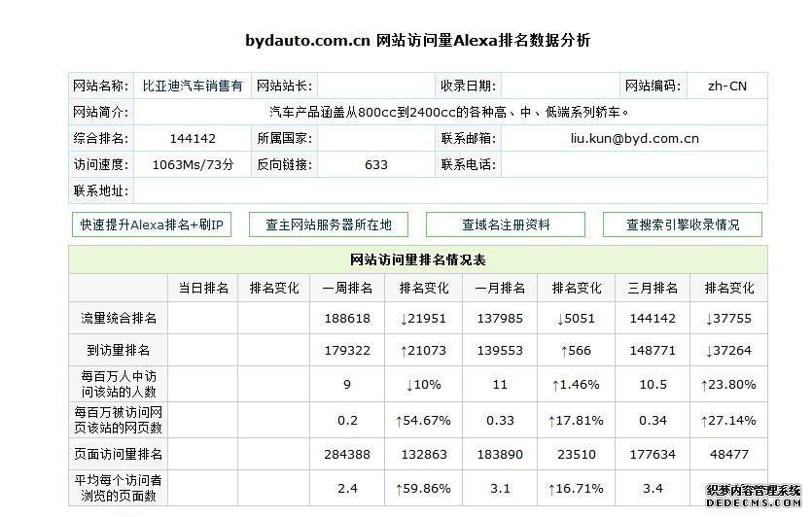Click the 联系地址 label
This screenshot has height=517, width=812.
tap(101, 191)
